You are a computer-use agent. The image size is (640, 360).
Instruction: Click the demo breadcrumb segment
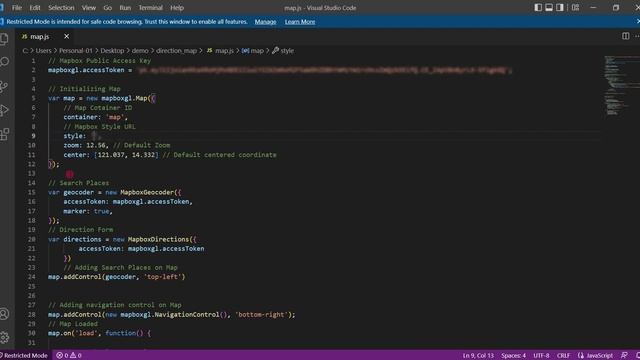point(140,51)
